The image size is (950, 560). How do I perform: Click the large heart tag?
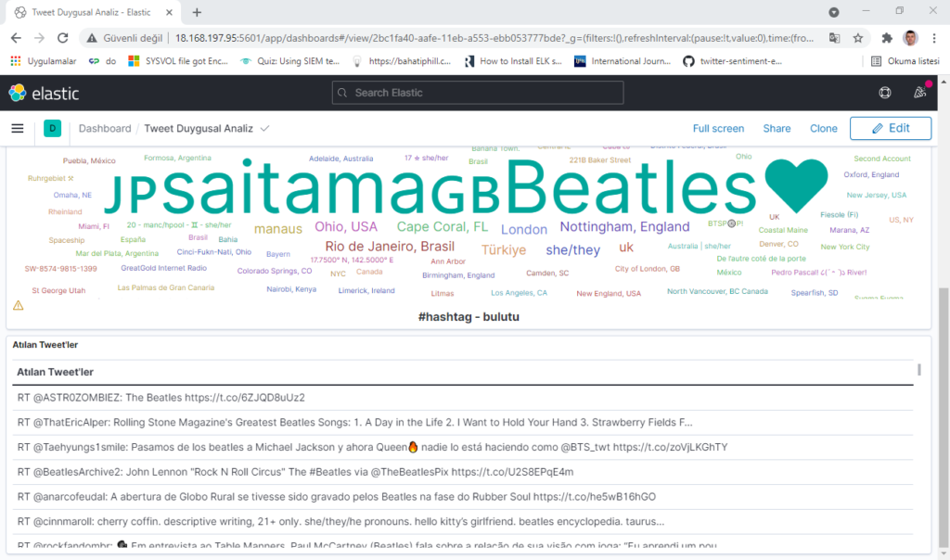point(796,185)
